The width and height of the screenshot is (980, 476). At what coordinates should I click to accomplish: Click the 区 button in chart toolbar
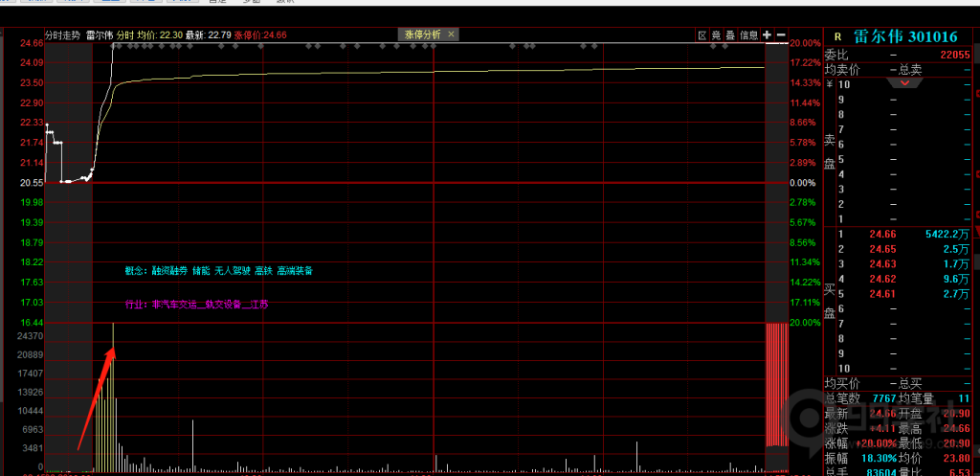point(702,35)
